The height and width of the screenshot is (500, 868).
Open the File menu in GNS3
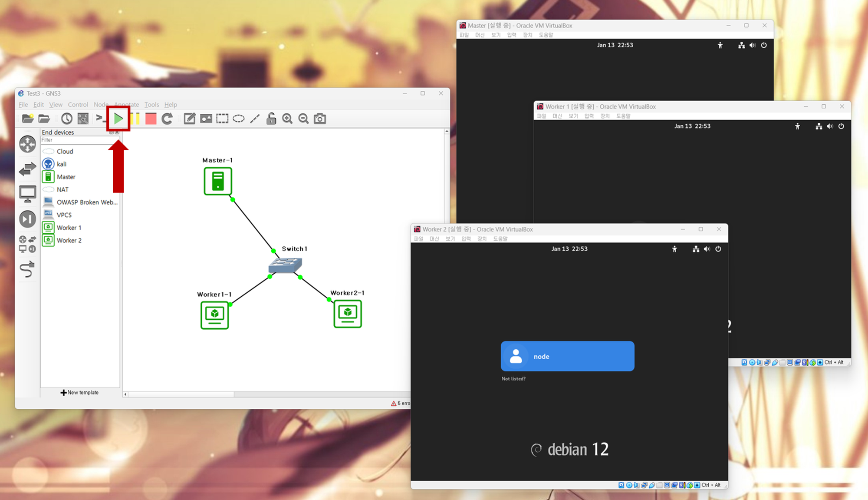point(23,105)
